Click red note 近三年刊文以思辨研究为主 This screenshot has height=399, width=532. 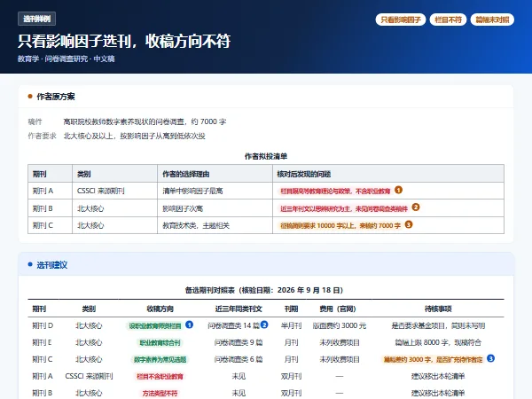pyautogui.click(x=344, y=208)
